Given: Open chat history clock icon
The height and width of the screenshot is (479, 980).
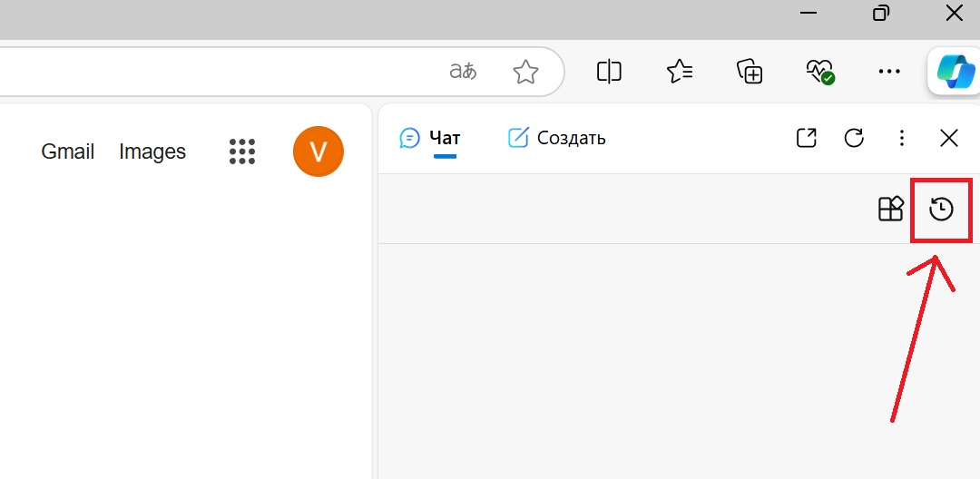Looking at the screenshot, I should [942, 210].
